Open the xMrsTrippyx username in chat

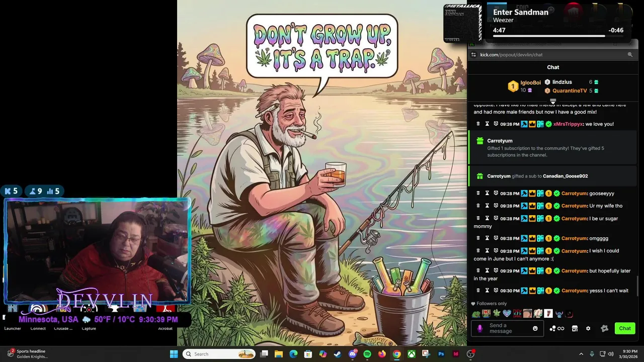(x=568, y=124)
